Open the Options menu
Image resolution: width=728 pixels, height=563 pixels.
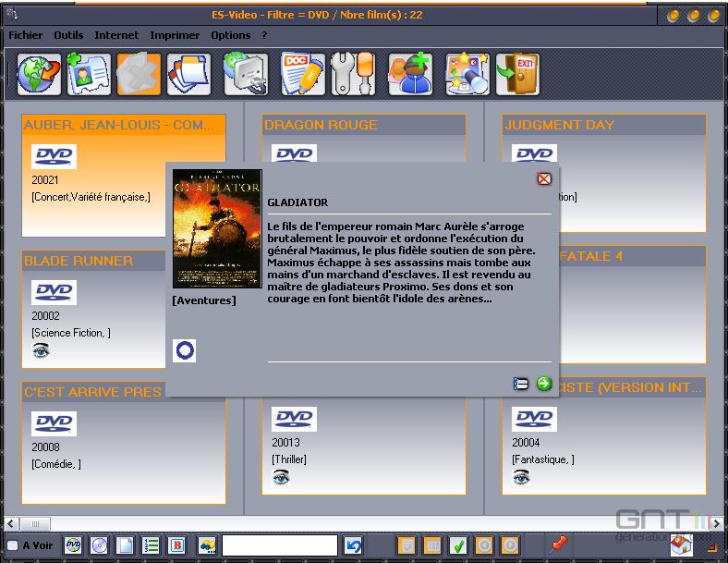pos(231,35)
